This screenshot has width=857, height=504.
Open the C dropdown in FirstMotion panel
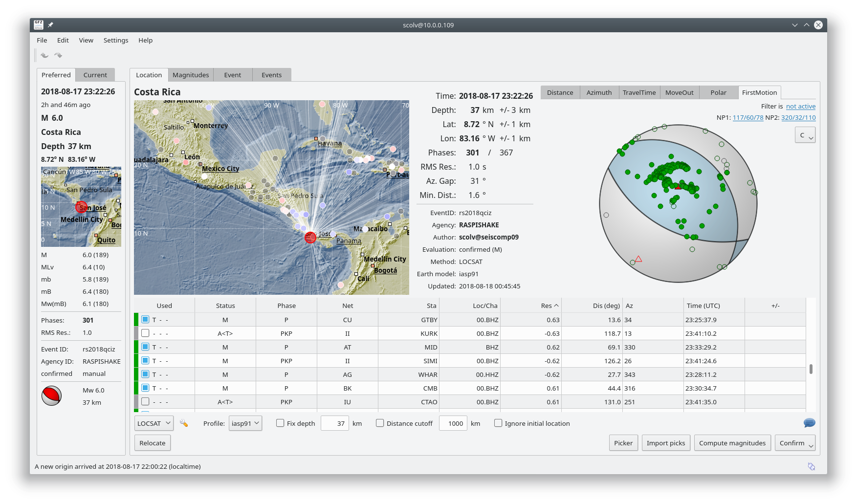coord(805,135)
